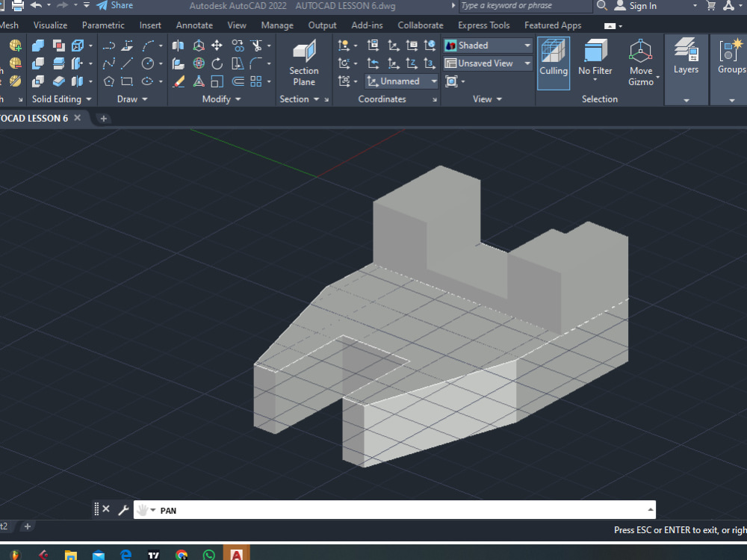Select the Circle draw tool
Image resolution: width=747 pixels, height=560 pixels.
coord(148,63)
